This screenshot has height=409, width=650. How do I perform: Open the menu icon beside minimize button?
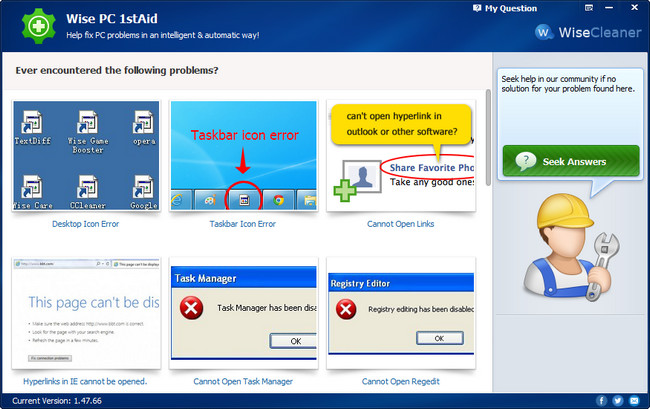tap(589, 7)
